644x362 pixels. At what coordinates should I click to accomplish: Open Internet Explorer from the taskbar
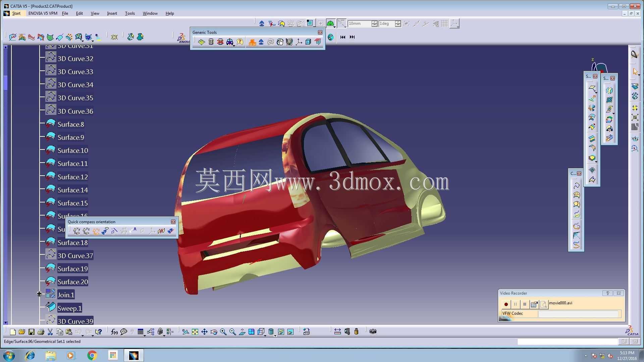point(30,355)
